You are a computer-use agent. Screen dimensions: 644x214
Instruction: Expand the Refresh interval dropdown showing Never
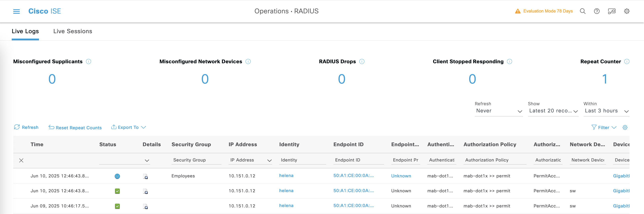(498, 111)
